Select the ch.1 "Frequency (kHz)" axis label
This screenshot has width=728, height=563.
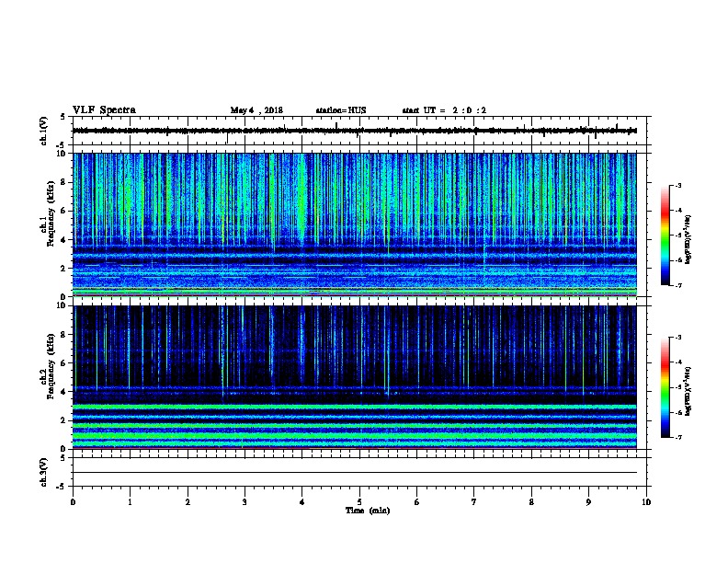point(51,213)
